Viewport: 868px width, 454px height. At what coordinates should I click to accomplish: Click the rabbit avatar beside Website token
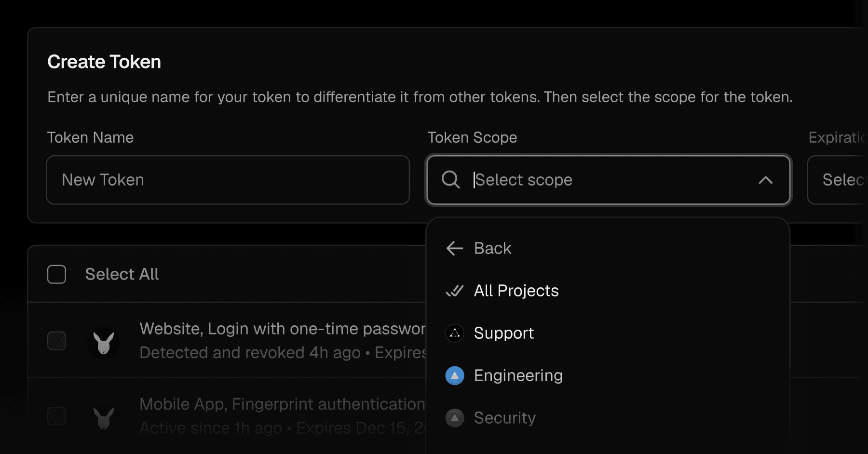(x=104, y=343)
